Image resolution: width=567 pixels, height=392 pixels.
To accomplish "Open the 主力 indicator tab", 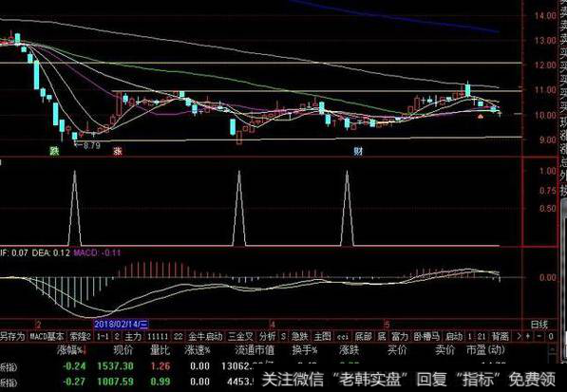I will coord(133,336).
